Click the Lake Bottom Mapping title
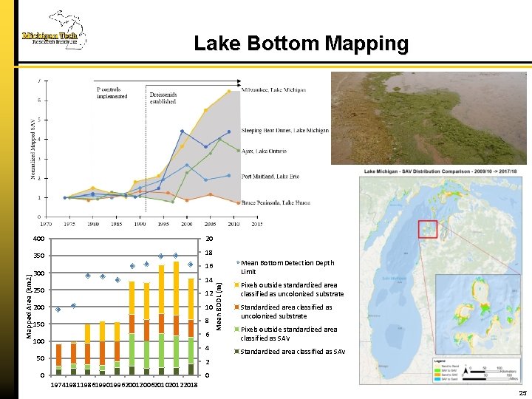Image resolution: width=532 pixels, height=399 pixels. [x=301, y=44]
